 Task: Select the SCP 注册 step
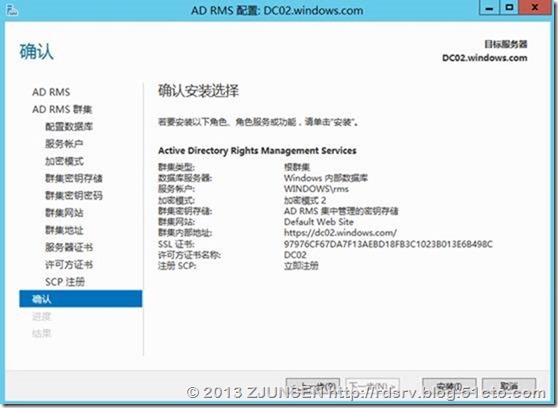(x=65, y=282)
